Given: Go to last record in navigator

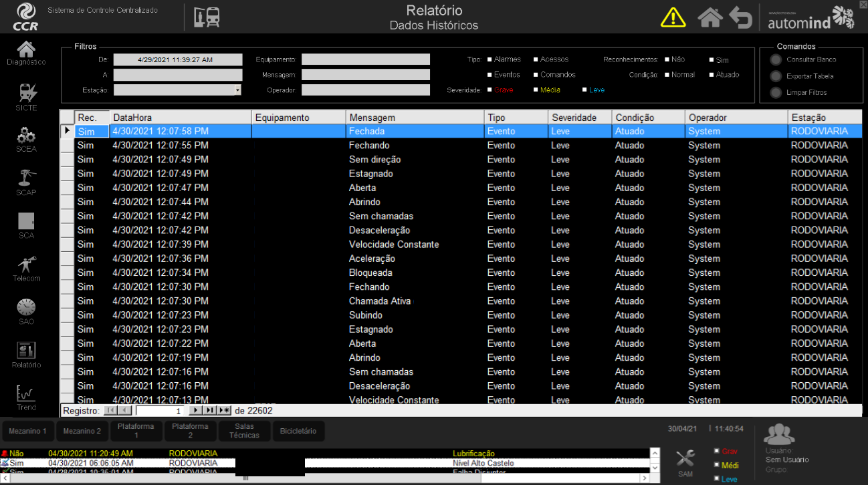Looking at the screenshot, I should tap(209, 411).
